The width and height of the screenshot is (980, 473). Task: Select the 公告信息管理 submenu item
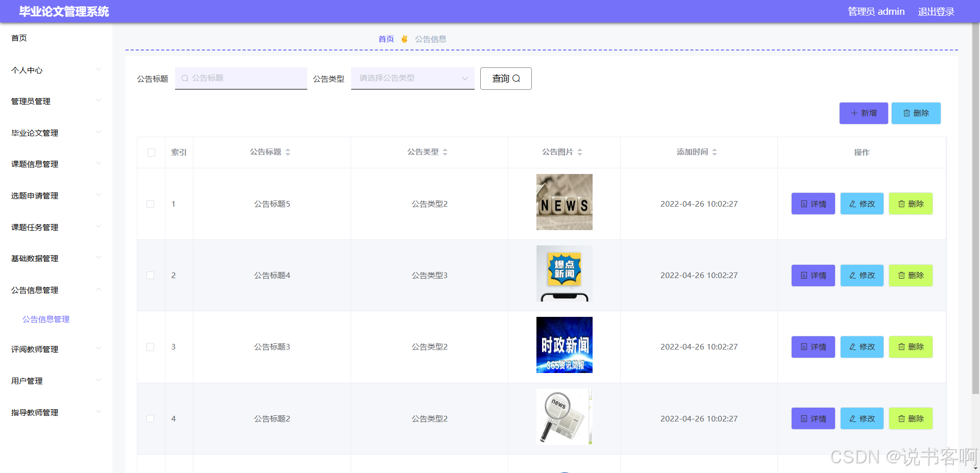46,319
